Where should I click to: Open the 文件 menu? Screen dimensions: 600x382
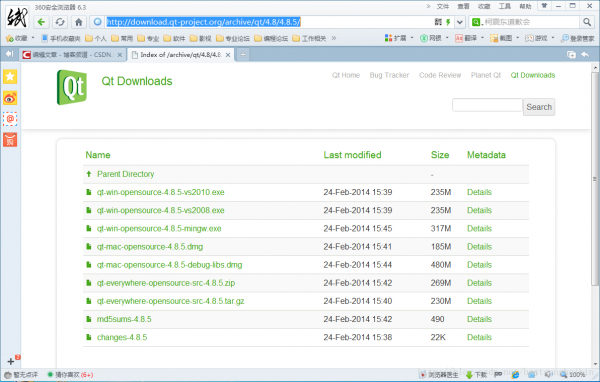[x=443, y=6]
